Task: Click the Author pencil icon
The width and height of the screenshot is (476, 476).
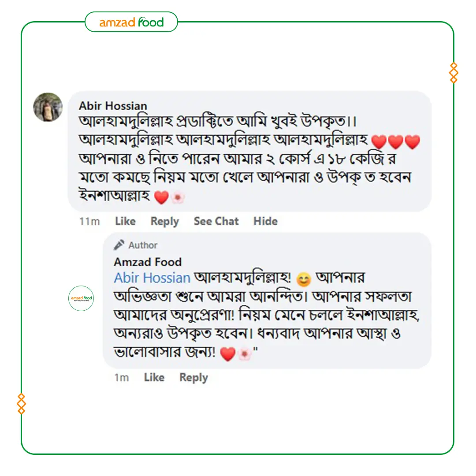Action: (119, 245)
